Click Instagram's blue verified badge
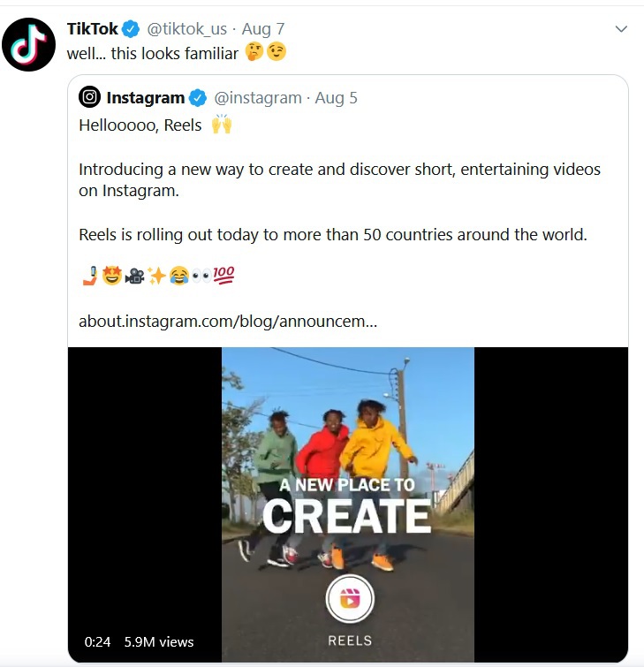This screenshot has height=667, width=644. coord(199,97)
